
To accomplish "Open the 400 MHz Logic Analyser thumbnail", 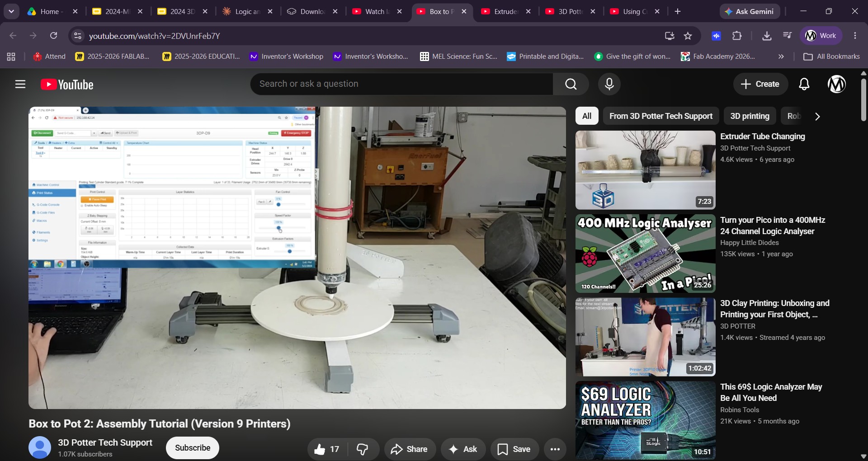I will [645, 254].
